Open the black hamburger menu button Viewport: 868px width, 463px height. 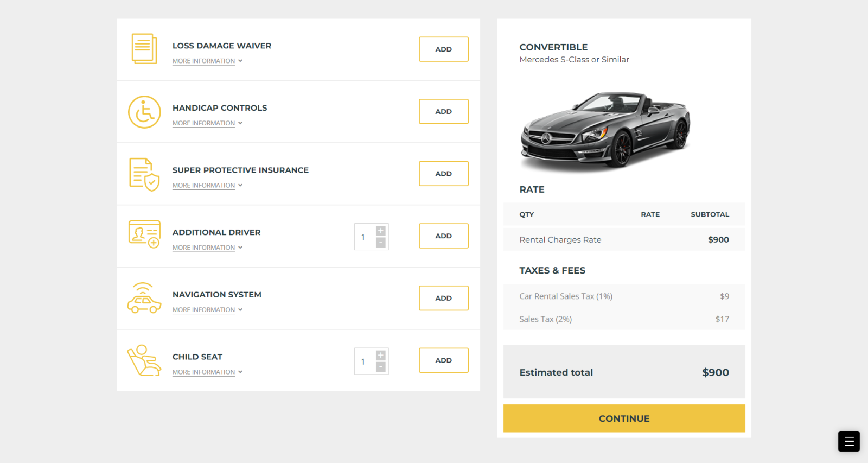point(849,441)
